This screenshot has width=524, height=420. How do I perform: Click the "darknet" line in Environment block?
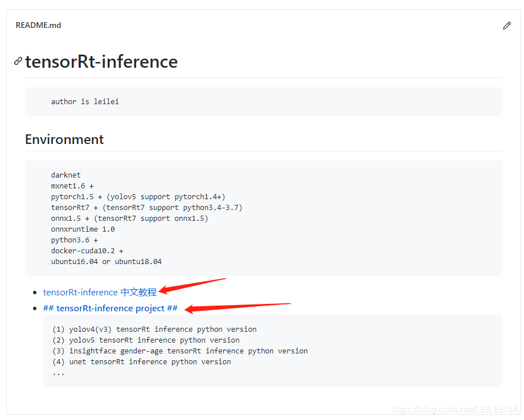[66, 175]
